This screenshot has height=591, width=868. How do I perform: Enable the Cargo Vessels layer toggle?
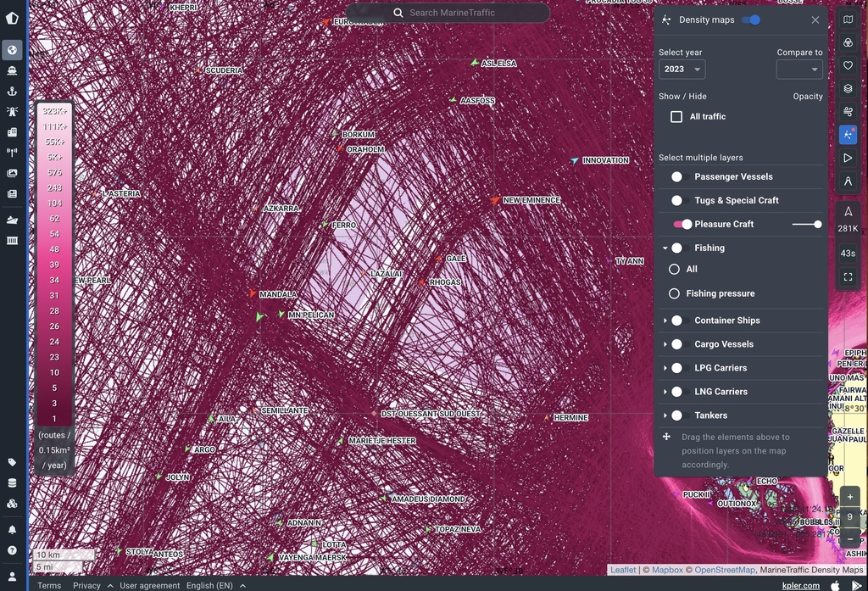click(x=680, y=344)
